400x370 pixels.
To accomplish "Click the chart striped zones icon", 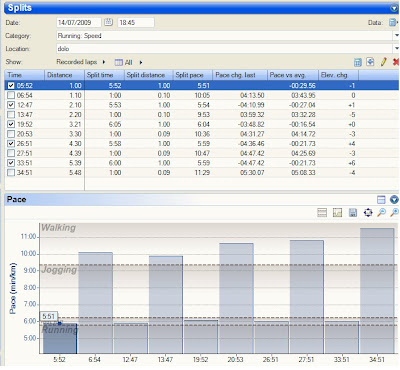I will (x=322, y=212).
